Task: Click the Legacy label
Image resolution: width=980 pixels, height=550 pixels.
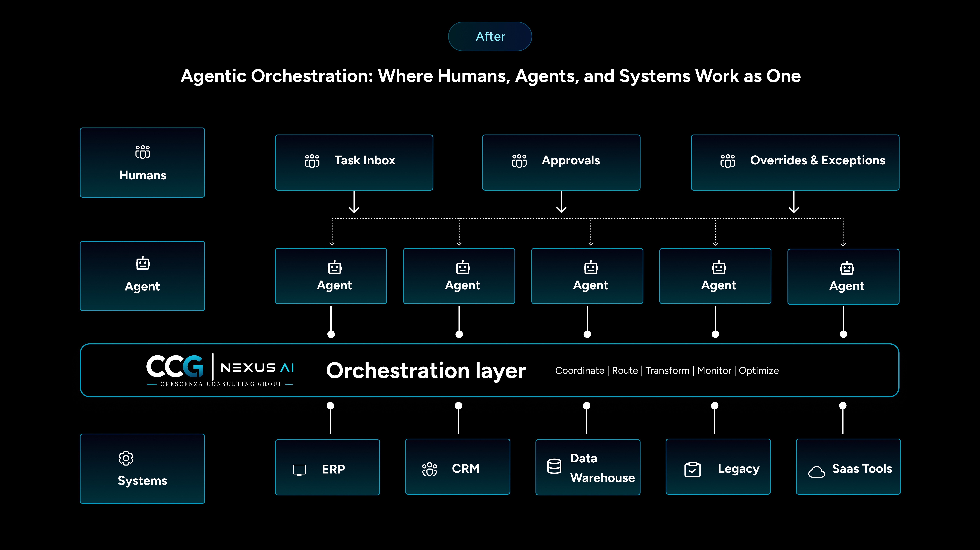Action: pos(739,469)
